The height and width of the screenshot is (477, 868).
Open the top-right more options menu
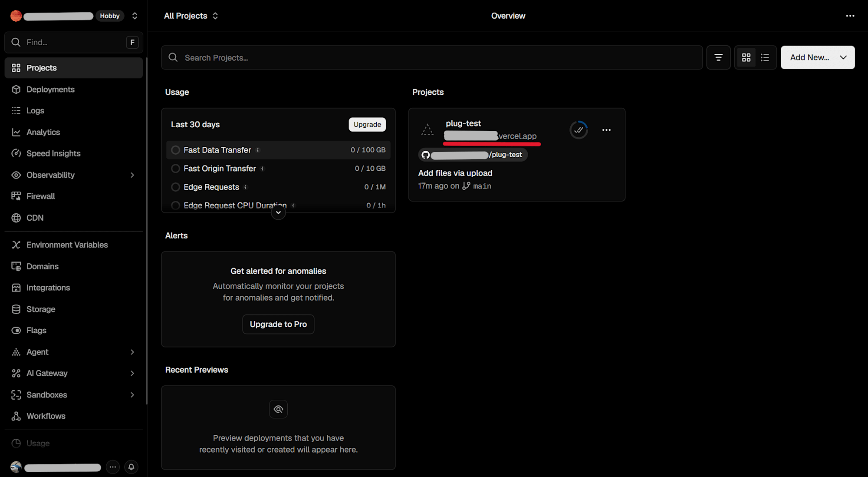(x=850, y=16)
